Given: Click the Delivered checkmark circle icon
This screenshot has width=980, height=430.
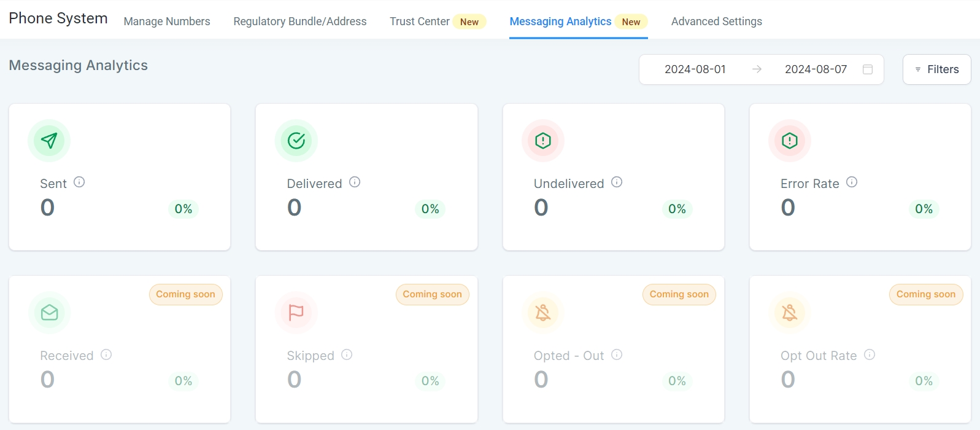Looking at the screenshot, I should tap(296, 141).
